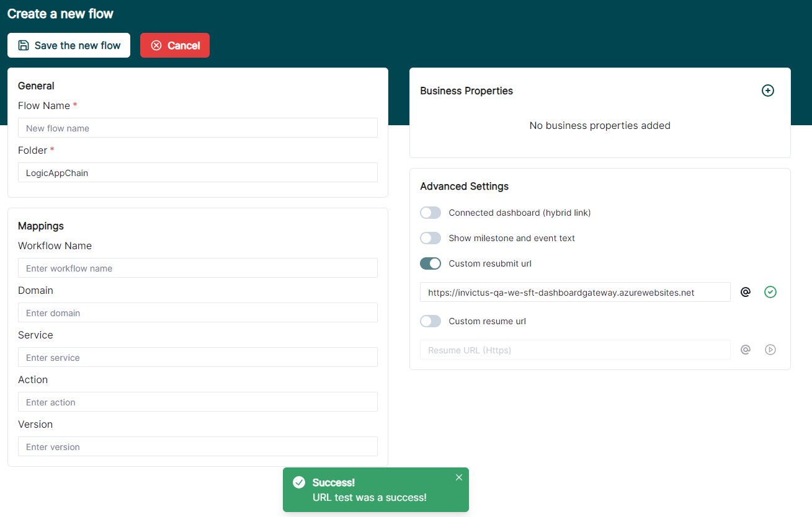The width and height of the screenshot is (812, 517).
Task: Turn on Show milestone and event text
Action: tap(431, 238)
